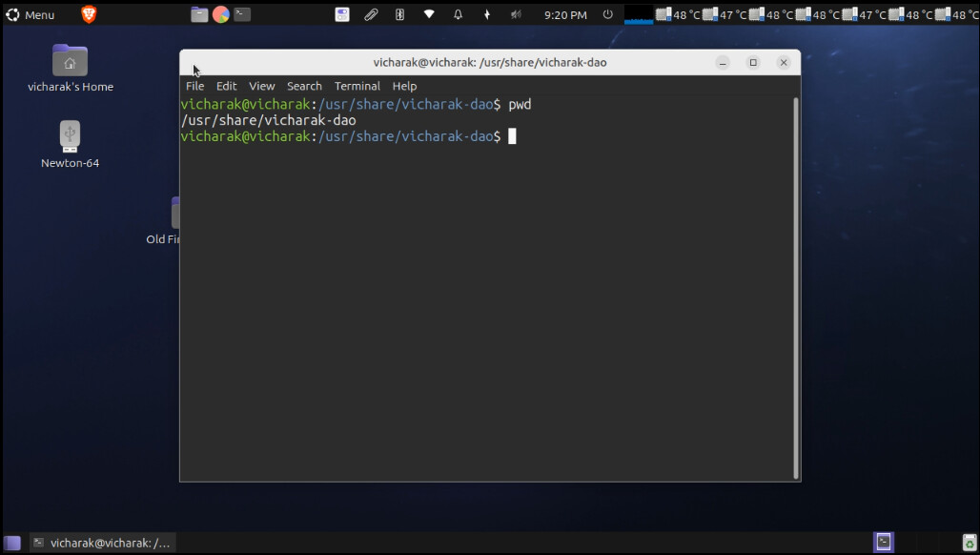Select the vicharak@vicharak taskbar window button

pyautogui.click(x=101, y=543)
